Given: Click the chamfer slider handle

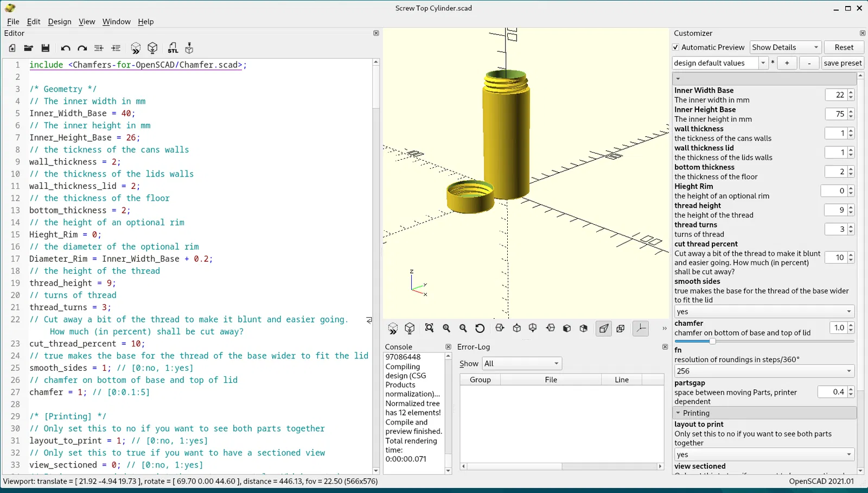Looking at the screenshot, I should point(712,341).
